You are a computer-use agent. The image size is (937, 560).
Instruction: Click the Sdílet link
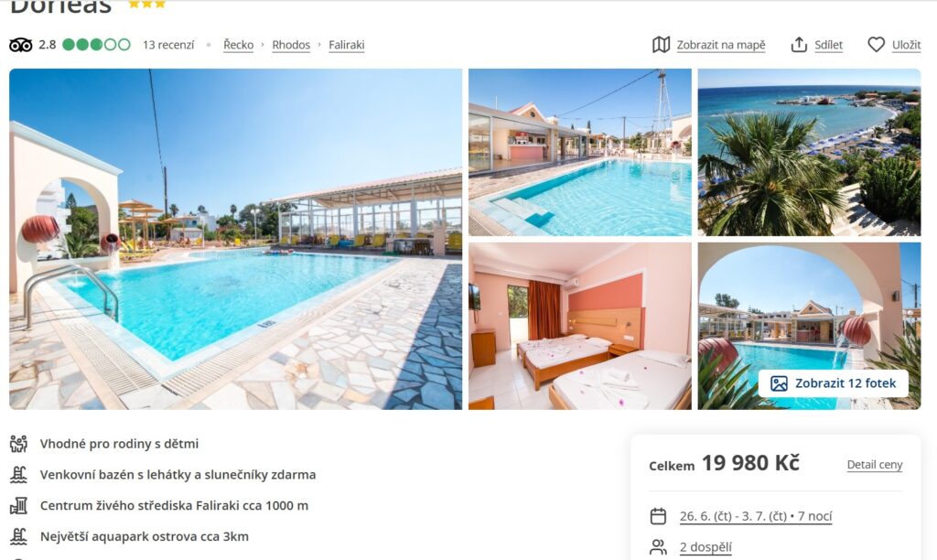828,45
